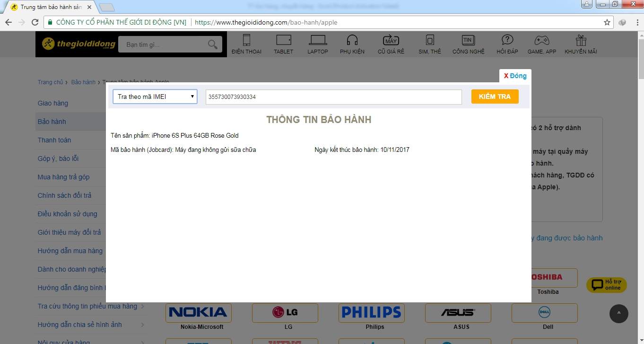The width and height of the screenshot is (644, 344).
Task: Click the secure padlock site info
Action: [50, 22]
